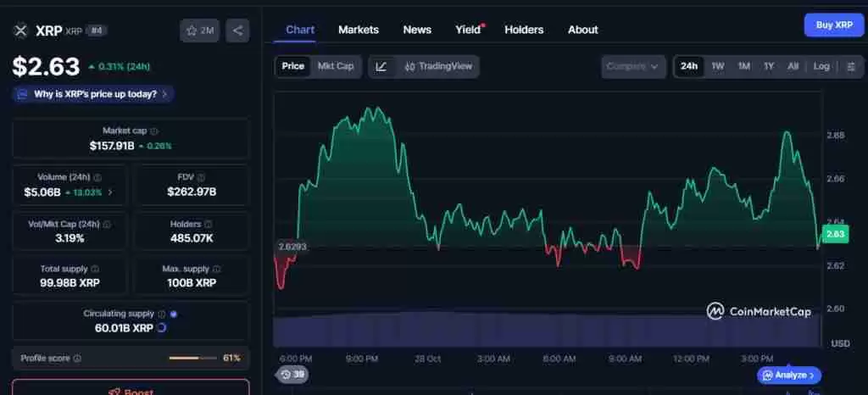This screenshot has width=868, height=395.
Task: Open the News tab
Action: pyautogui.click(x=417, y=30)
